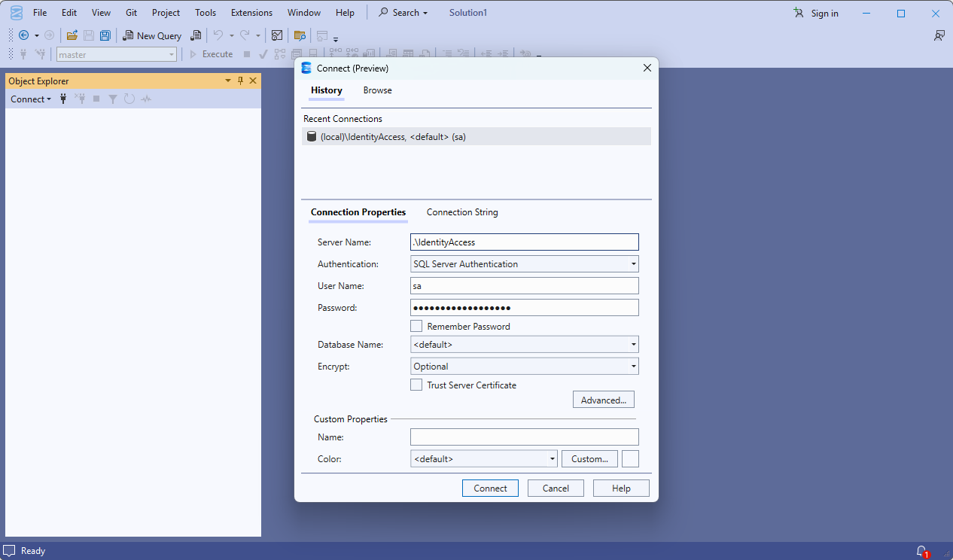The height and width of the screenshot is (560, 953).
Task: Switch to the Connection String tab
Action: point(462,212)
